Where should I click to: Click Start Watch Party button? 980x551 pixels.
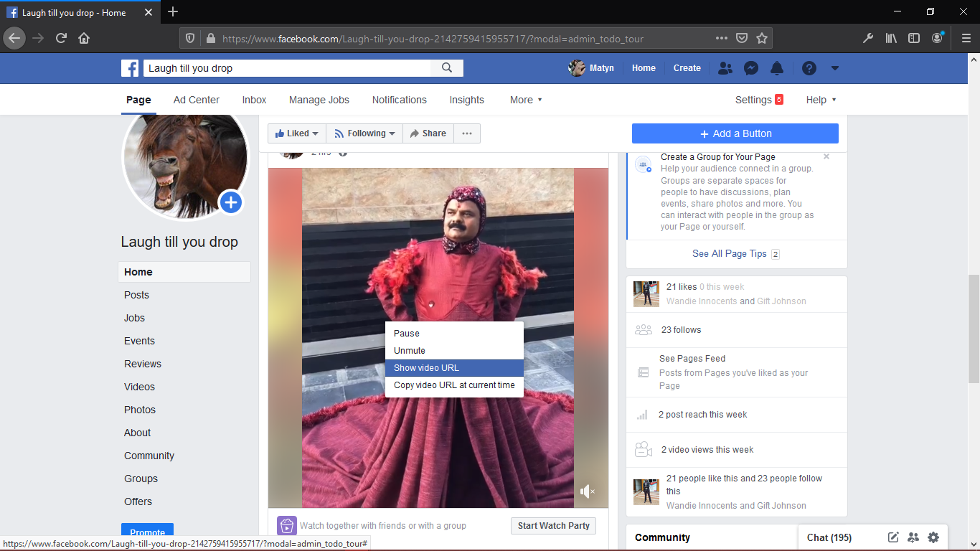click(554, 526)
